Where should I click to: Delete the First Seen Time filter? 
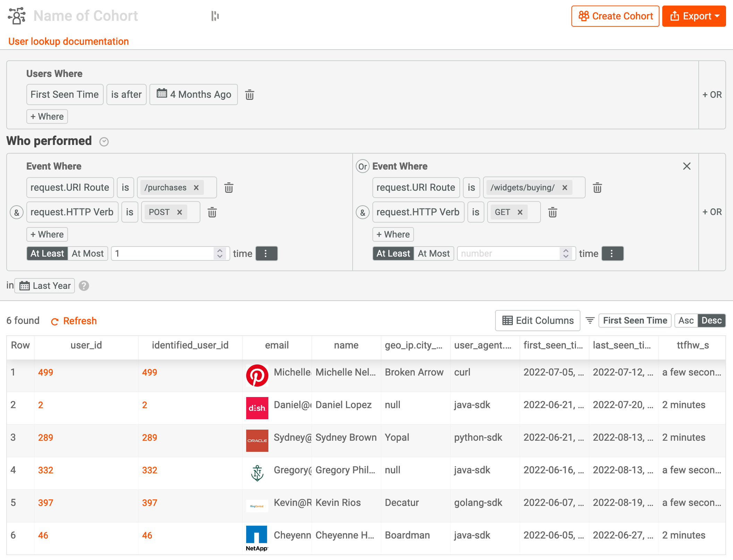(250, 94)
